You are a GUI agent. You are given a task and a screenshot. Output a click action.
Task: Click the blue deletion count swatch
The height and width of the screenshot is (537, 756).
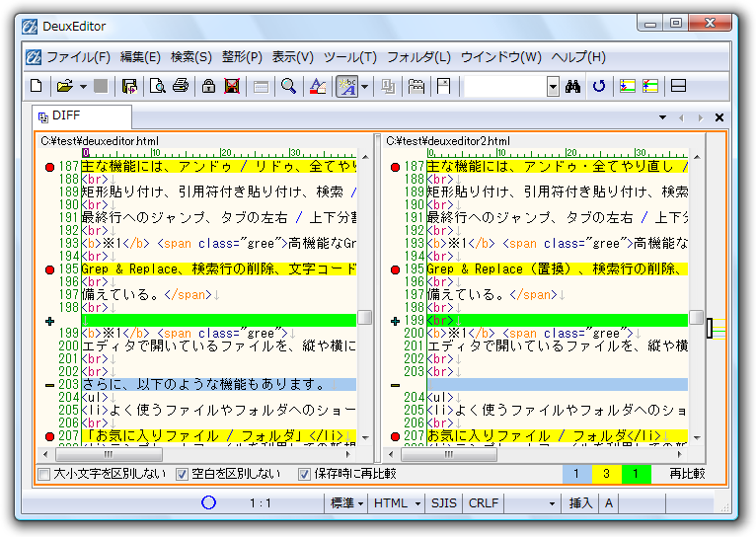click(576, 474)
